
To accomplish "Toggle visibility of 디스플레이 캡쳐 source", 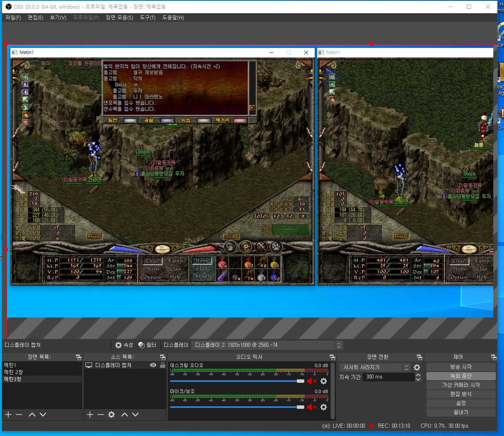I will tap(153, 365).
